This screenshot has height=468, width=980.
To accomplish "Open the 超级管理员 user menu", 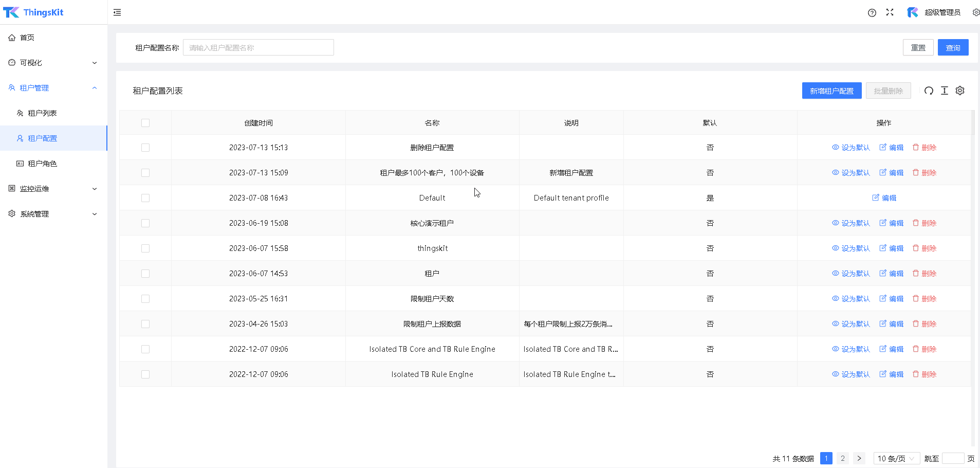I will [934, 12].
